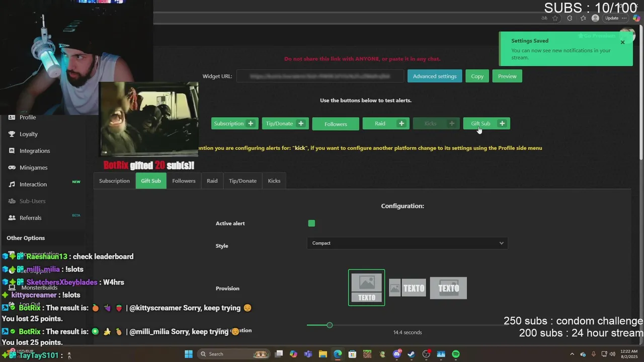The image size is (644, 362).
Task: Switch to the Subscription alert tab
Action: 114,181
